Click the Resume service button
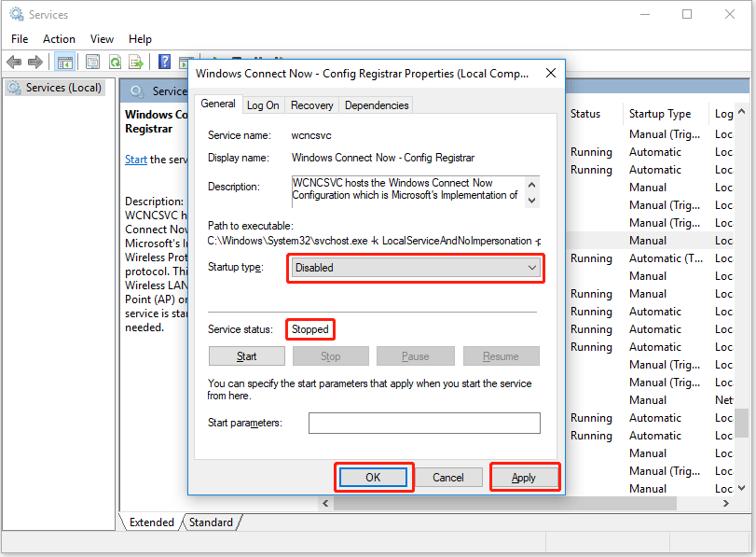Screen dimensions: 756x557 [501, 356]
